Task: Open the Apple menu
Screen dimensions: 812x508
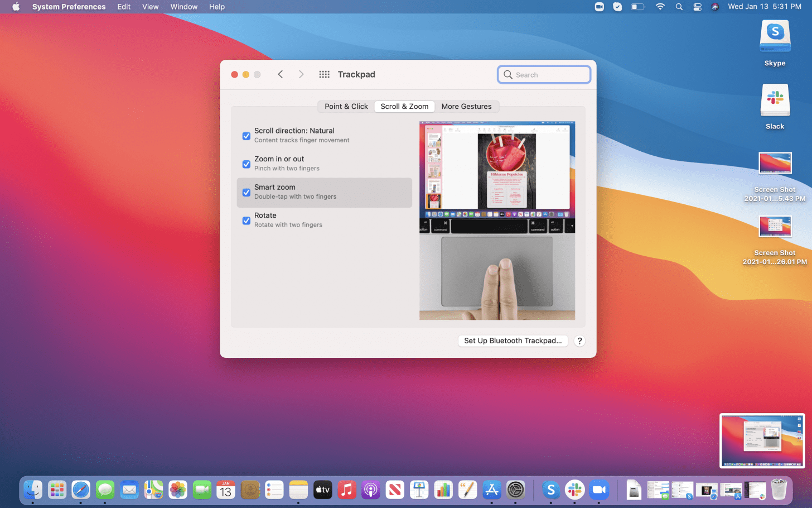Action: (x=16, y=7)
